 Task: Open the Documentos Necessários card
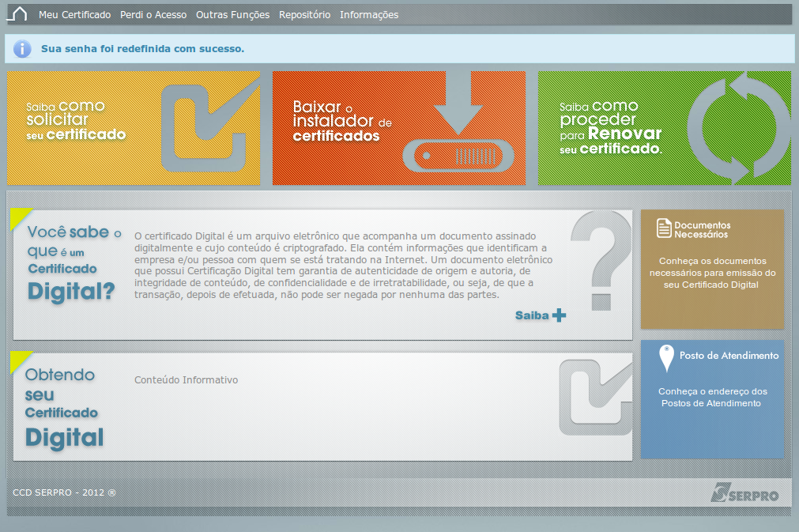(712, 269)
